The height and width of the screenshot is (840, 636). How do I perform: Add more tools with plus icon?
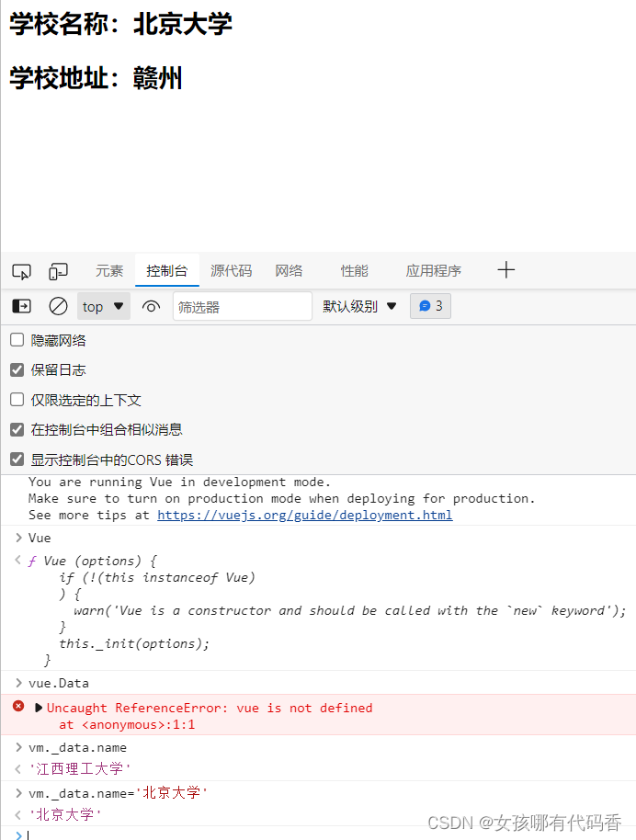pos(505,270)
